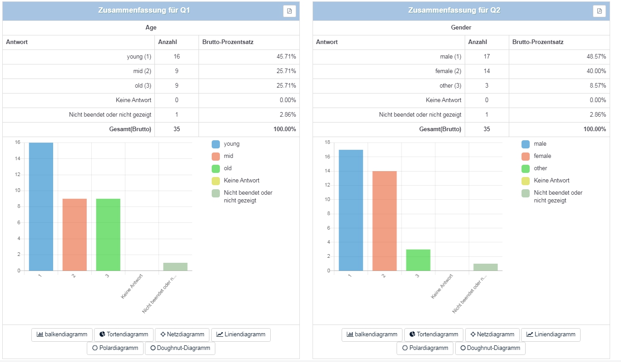Select Netzdiagramm for Q1 Age chart
The width and height of the screenshot is (621, 364).
182,334
